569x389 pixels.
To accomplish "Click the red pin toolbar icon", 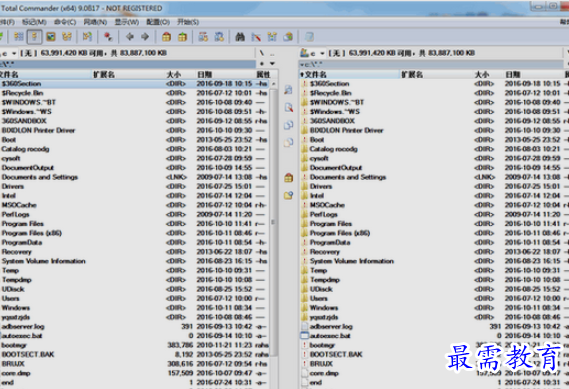I will pos(108,37).
